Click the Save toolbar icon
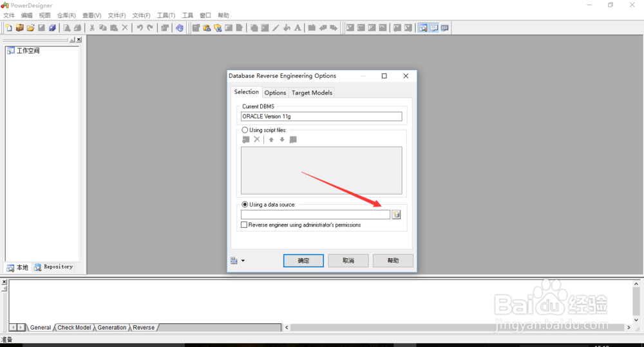Image resolution: width=644 pixels, height=347 pixels. point(41,28)
